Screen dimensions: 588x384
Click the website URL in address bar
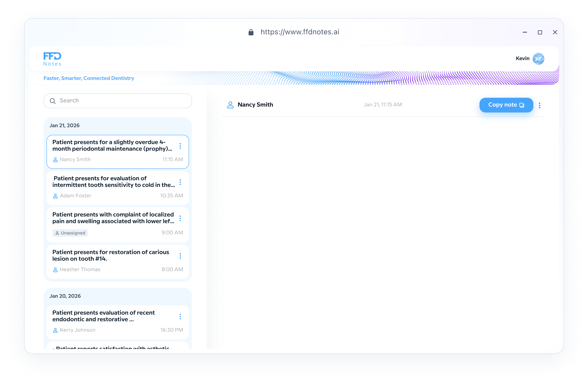tap(300, 32)
